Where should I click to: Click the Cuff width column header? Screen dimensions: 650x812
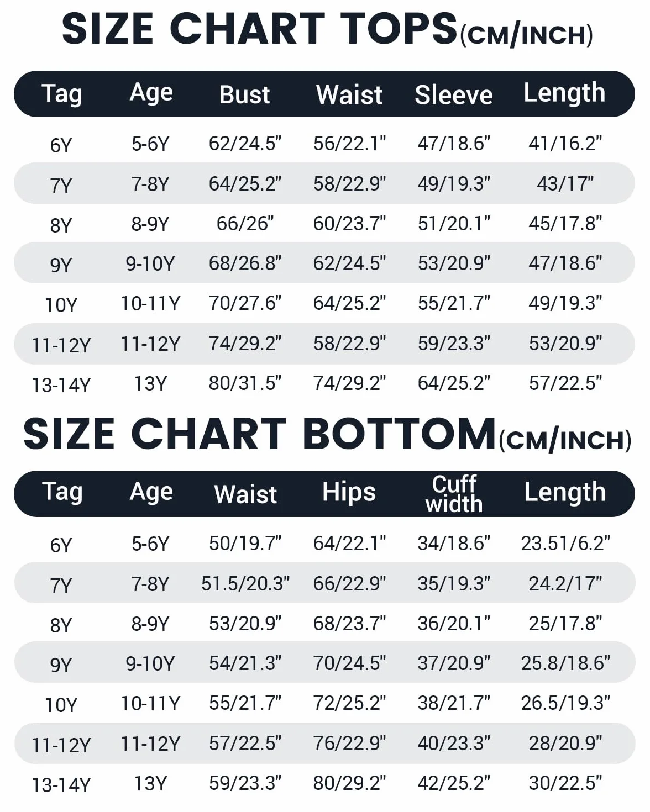pyautogui.click(x=454, y=494)
